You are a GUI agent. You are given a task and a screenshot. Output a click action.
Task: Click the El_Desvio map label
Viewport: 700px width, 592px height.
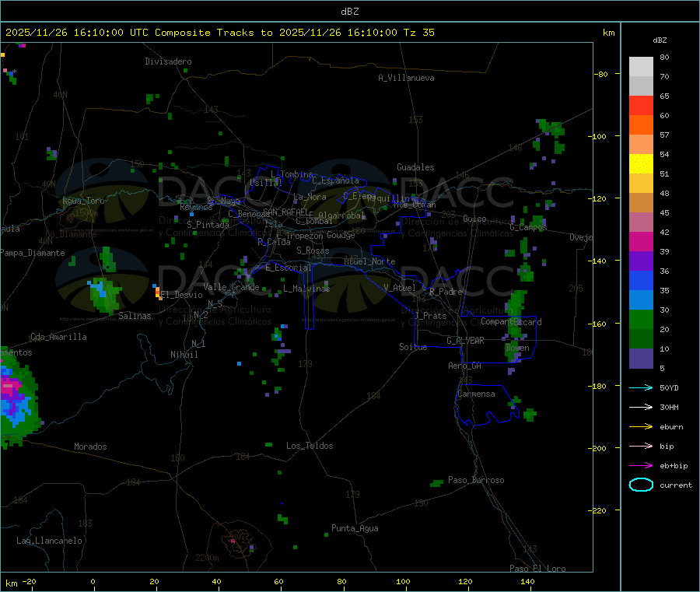point(182,295)
